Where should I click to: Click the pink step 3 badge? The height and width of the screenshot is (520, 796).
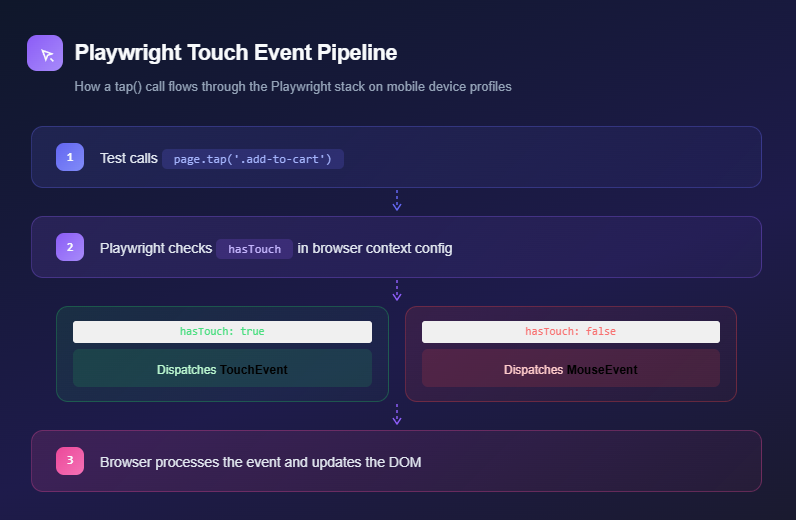pos(69,461)
